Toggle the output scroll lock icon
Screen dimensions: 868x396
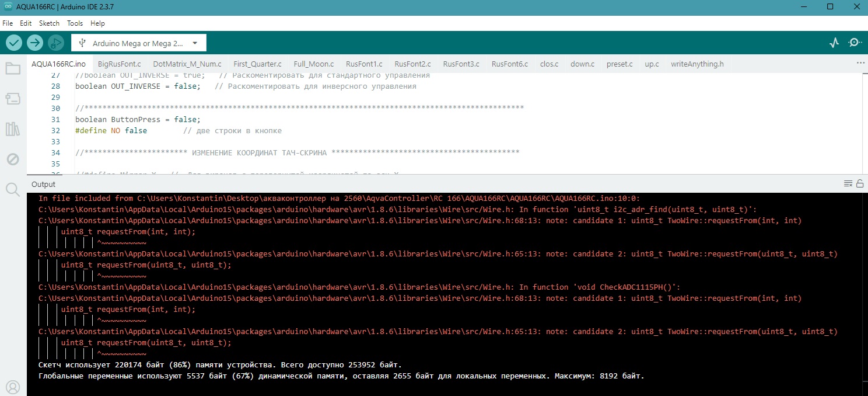pos(860,184)
